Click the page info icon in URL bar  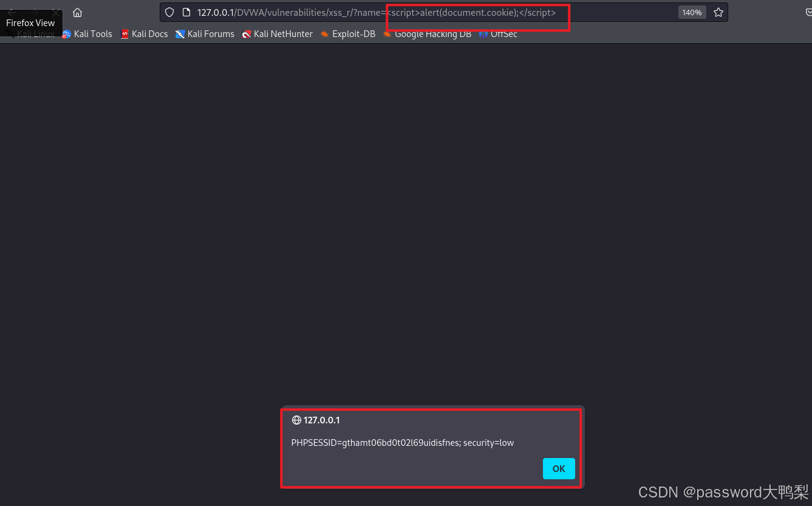(187, 12)
